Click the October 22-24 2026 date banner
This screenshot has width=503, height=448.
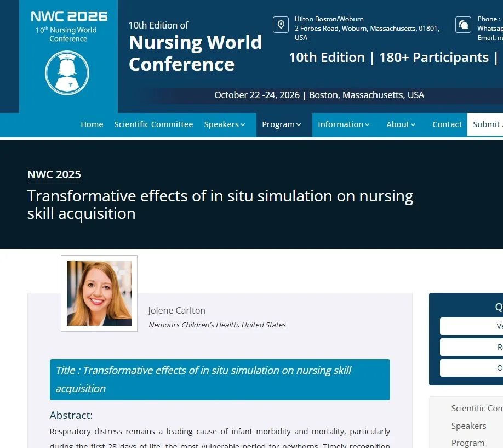319,95
